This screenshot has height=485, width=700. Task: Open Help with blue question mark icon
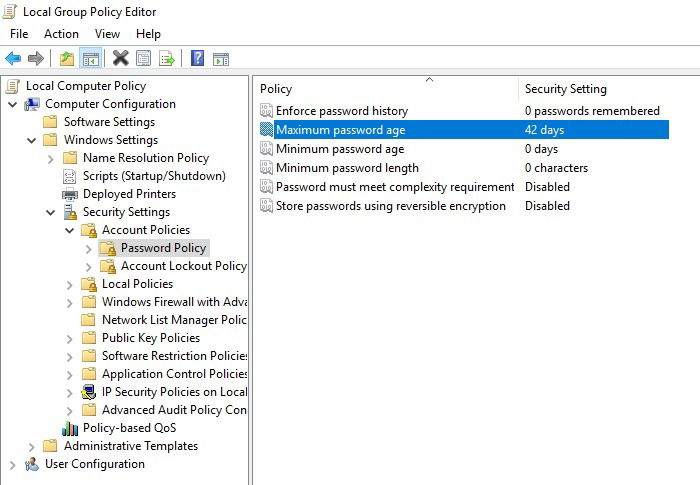pos(197,59)
